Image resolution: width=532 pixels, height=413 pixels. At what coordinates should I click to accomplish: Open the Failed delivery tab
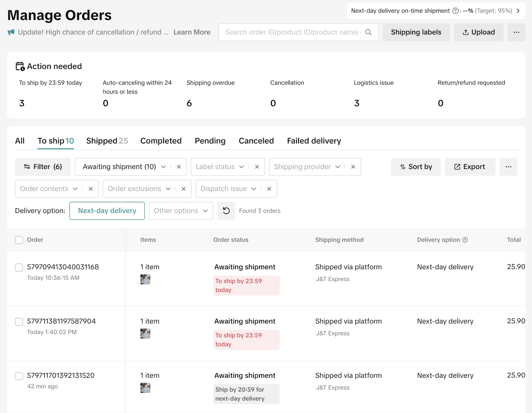(x=314, y=141)
